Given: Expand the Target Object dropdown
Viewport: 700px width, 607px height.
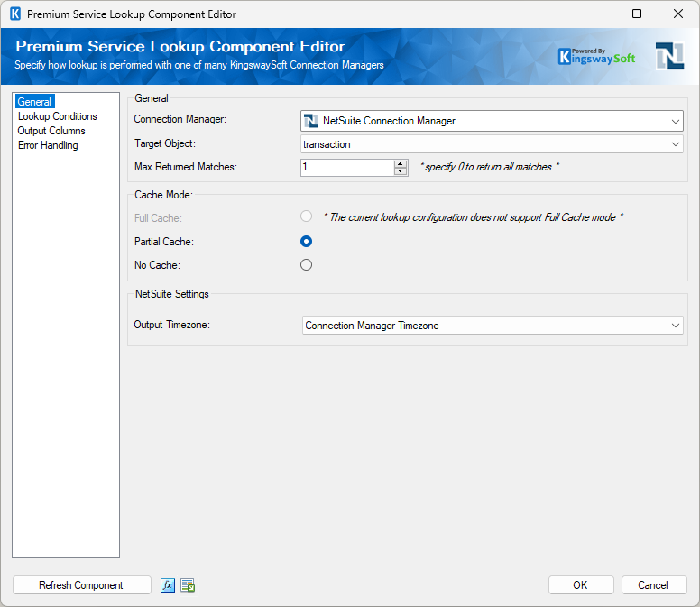Looking at the screenshot, I should (x=492, y=144).
